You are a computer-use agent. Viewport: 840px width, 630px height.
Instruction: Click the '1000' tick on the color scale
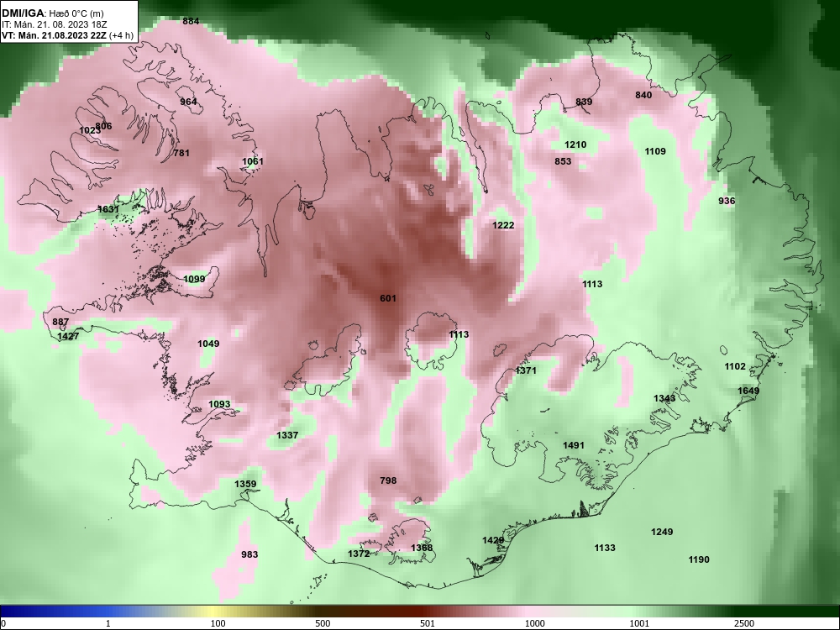pyautogui.click(x=534, y=623)
